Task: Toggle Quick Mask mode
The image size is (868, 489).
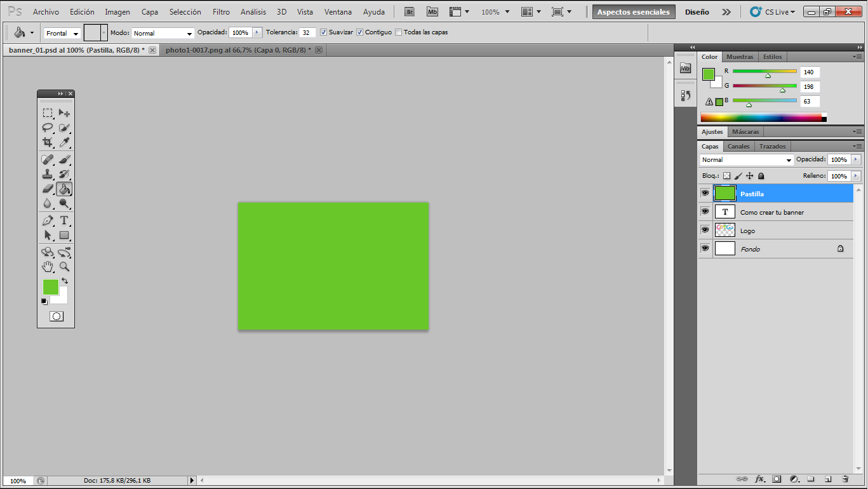Action: [57, 316]
